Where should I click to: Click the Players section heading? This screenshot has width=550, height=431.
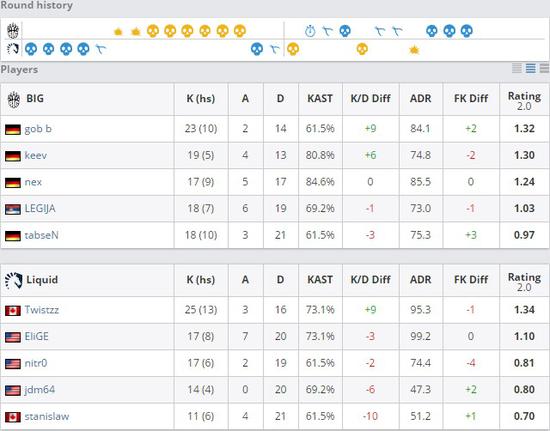click(x=19, y=69)
